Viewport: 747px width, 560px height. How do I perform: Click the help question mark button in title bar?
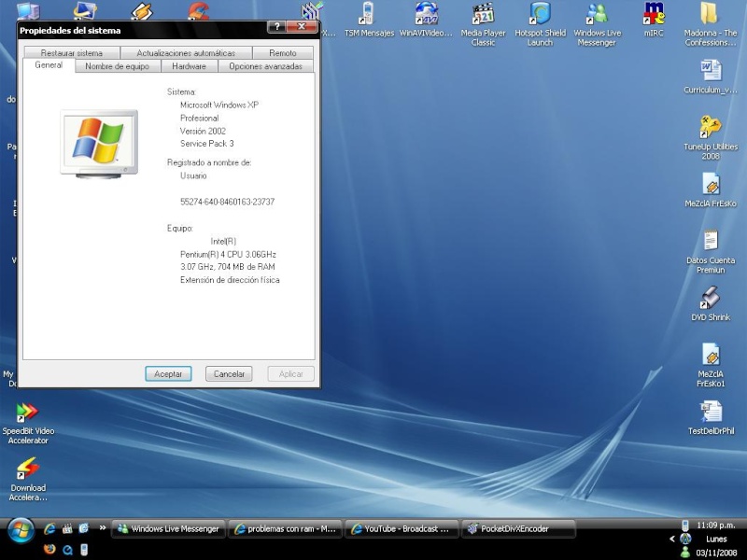click(276, 27)
